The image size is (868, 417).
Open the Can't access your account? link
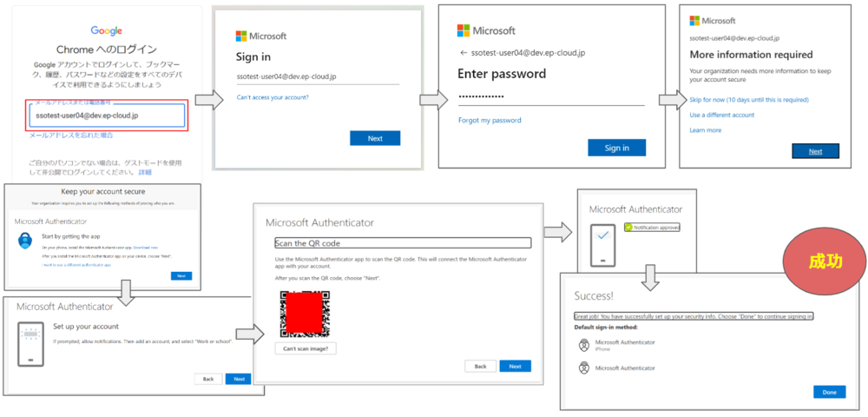pos(273,97)
